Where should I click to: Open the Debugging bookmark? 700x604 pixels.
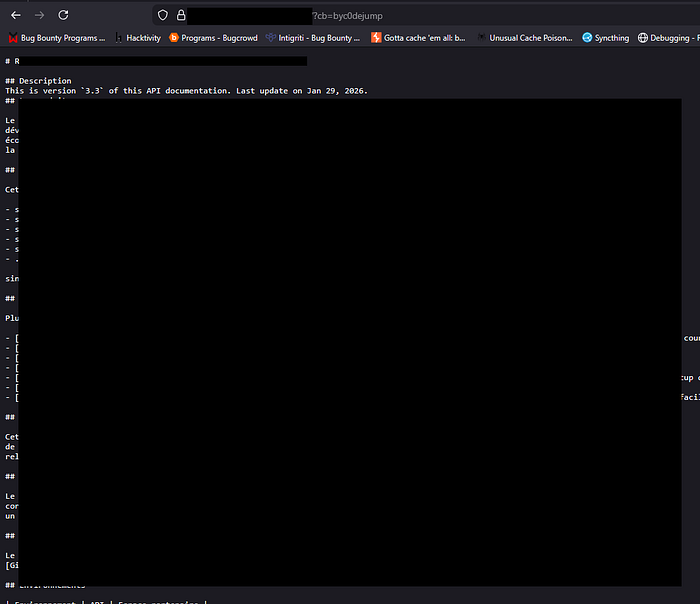tap(668, 38)
